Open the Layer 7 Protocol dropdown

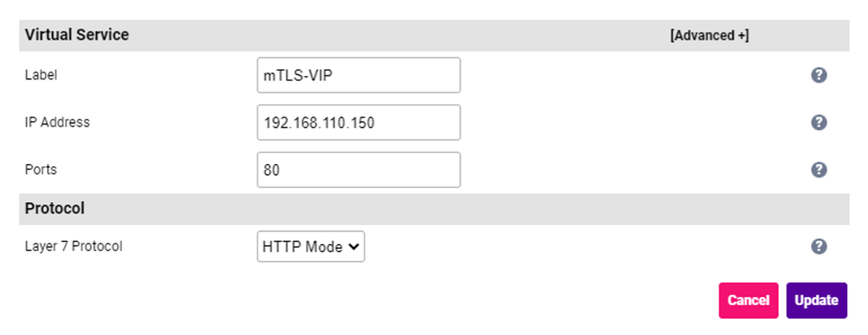coord(310,247)
